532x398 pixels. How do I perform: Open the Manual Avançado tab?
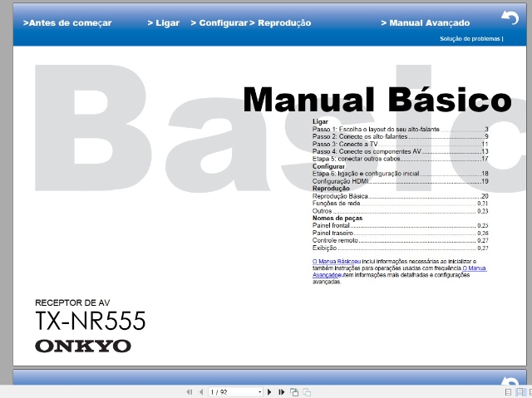tap(426, 23)
